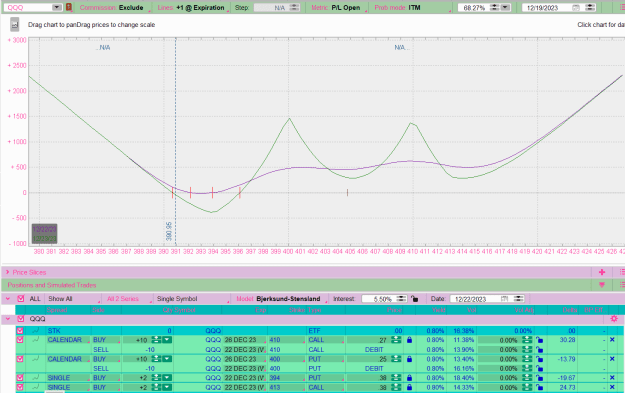
Task: Click the Model Bjerksund-Stensland selector
Action: 278,299
